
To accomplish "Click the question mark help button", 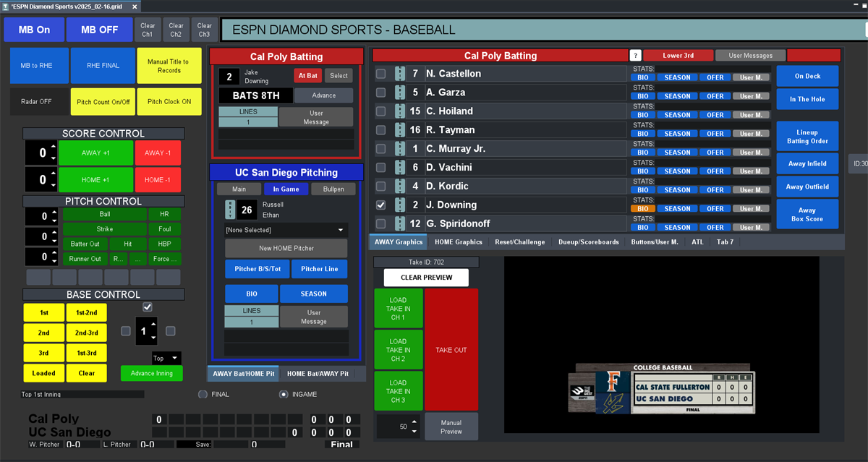I will 635,55.
